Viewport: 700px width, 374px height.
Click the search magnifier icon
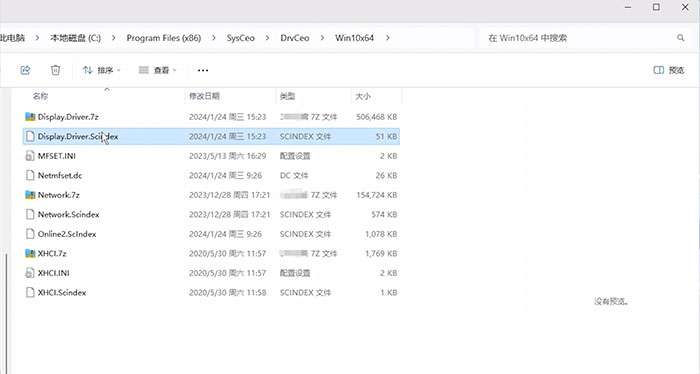pyautogui.click(x=680, y=38)
